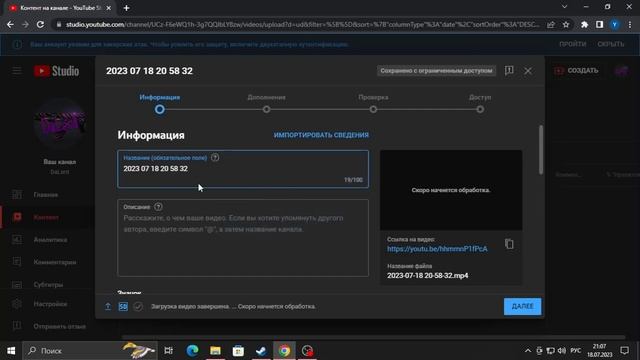The width and height of the screenshot is (640, 360).
Task: Click the help icon next to description label
Action: point(158,207)
